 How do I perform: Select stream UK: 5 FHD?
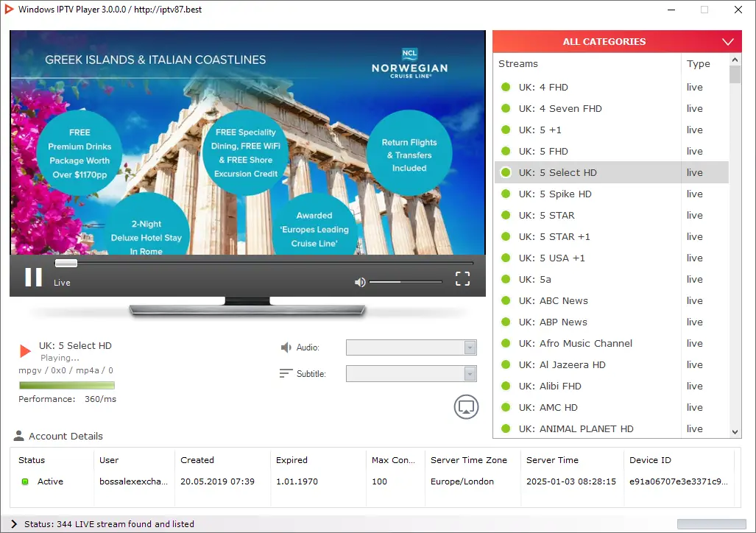612,151
